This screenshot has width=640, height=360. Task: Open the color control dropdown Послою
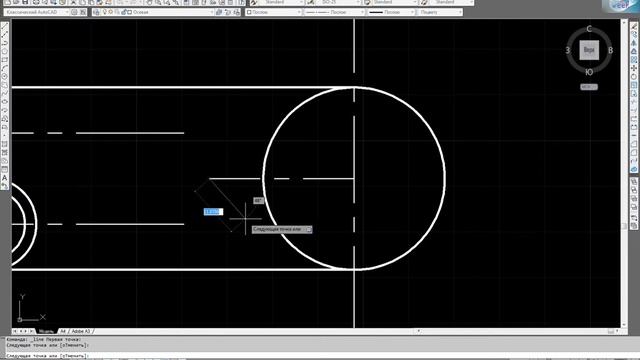point(273,12)
